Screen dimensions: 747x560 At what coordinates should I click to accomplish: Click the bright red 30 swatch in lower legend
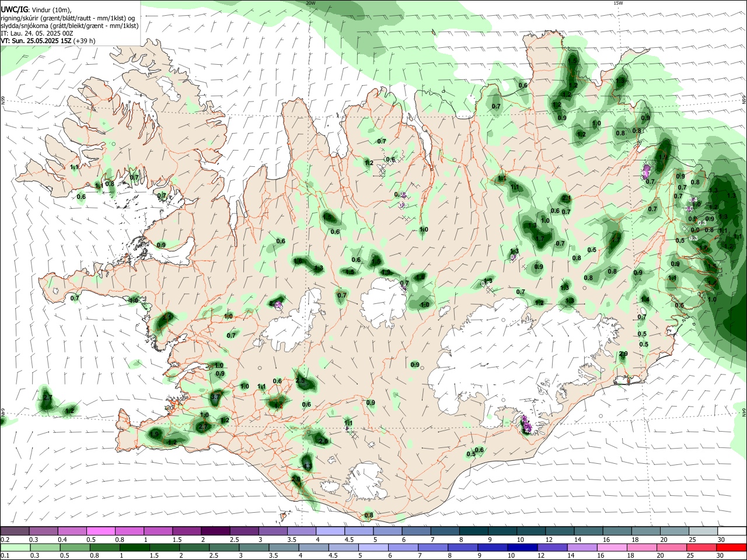tap(732, 548)
